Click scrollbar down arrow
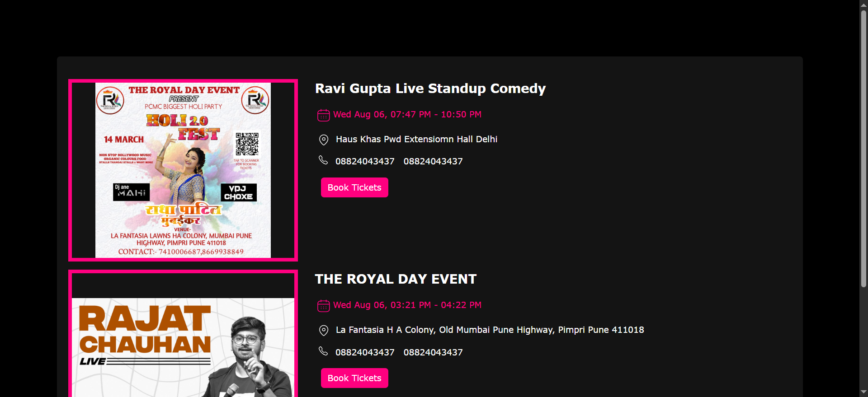This screenshot has height=397, width=868. click(x=863, y=392)
